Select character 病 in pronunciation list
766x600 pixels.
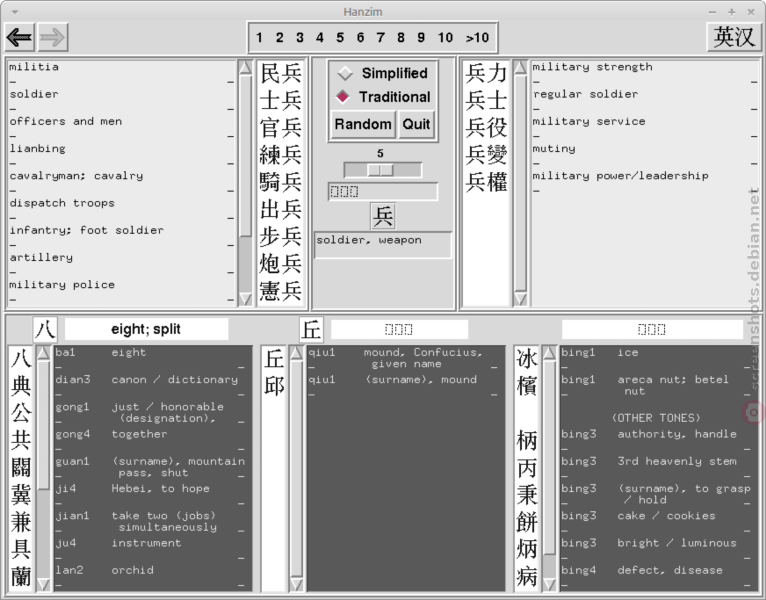(x=527, y=577)
